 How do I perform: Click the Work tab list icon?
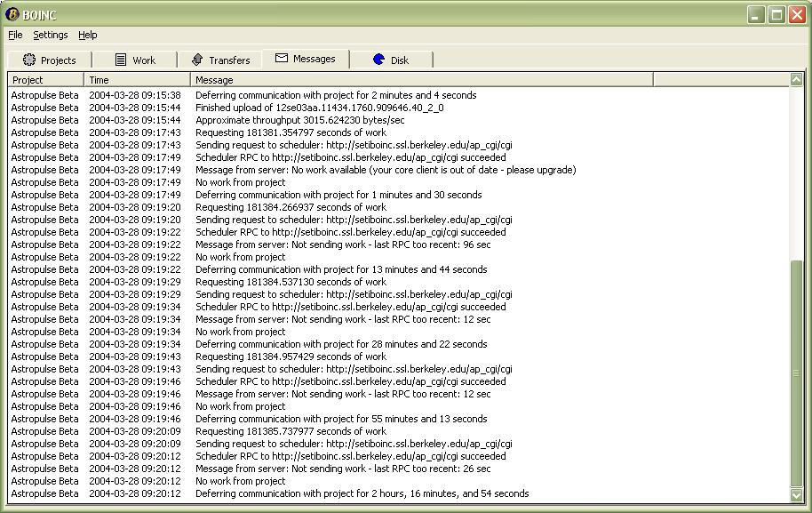tap(121, 60)
